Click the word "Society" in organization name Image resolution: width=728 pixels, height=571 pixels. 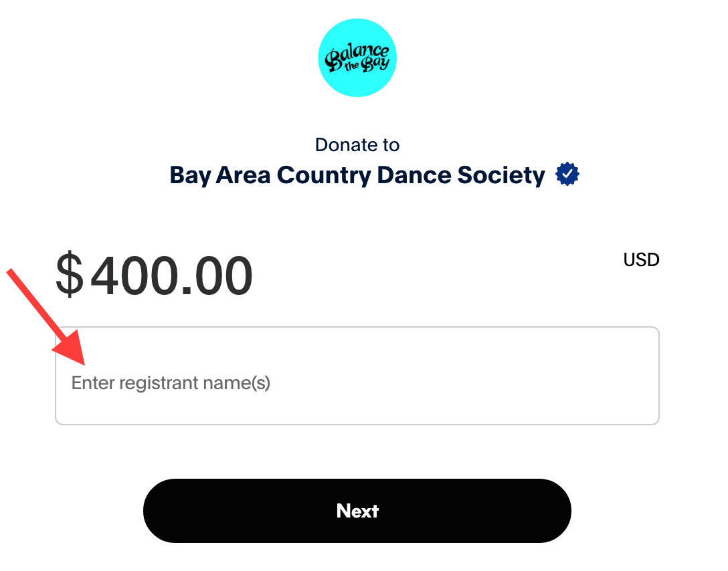point(501,175)
